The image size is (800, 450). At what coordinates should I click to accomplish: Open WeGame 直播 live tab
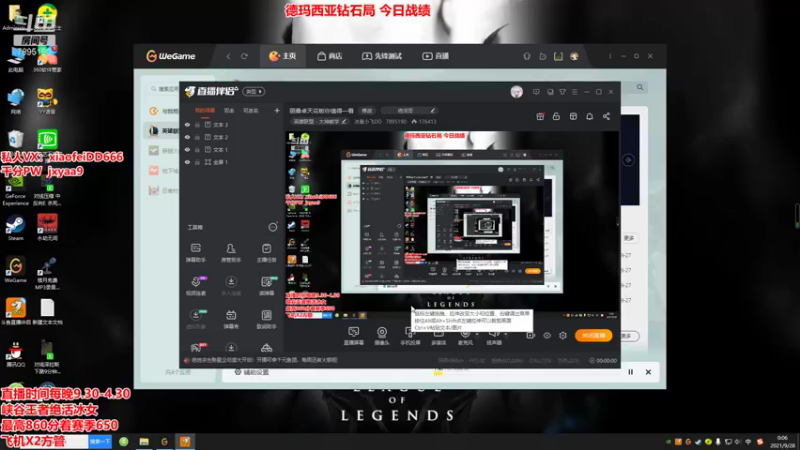(435, 56)
